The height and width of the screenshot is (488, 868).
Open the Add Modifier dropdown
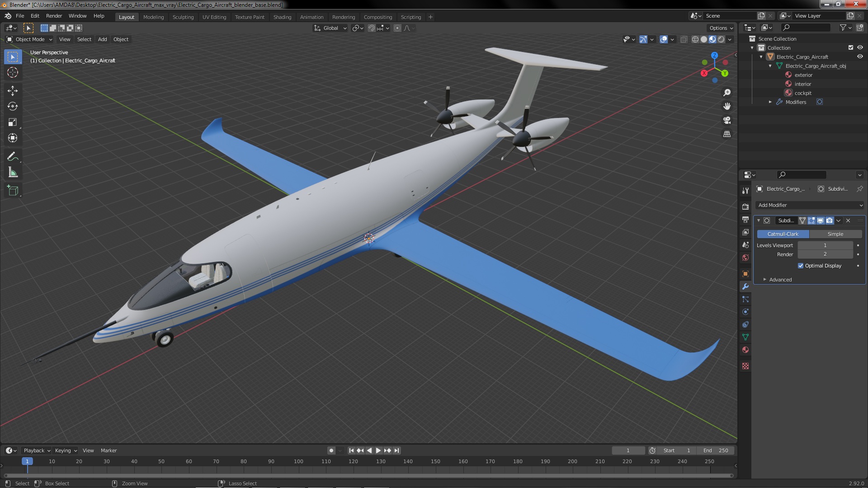(810, 205)
